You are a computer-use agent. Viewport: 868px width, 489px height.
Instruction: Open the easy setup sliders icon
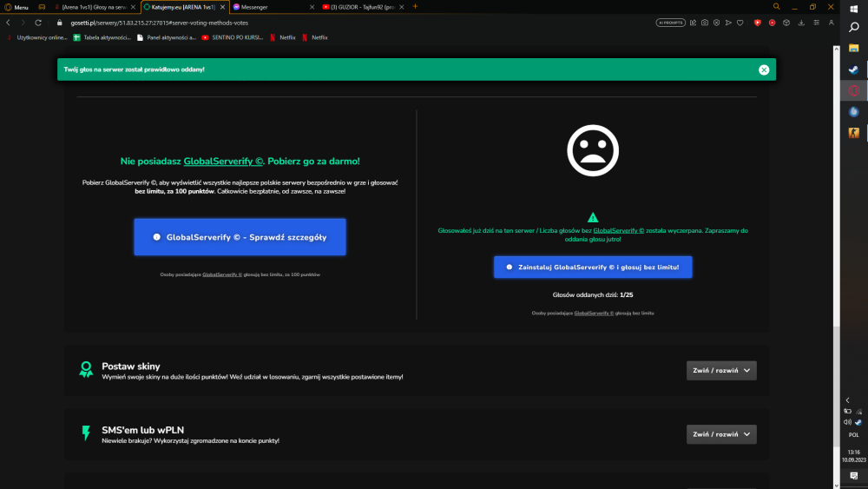pyautogui.click(x=817, y=23)
